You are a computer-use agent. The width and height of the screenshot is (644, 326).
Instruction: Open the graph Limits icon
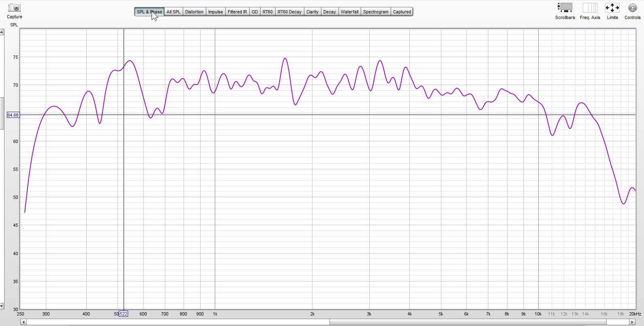(x=612, y=7)
